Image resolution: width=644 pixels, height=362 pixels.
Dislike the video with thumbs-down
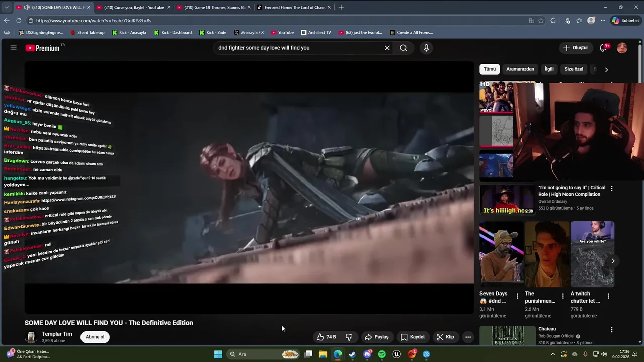click(x=349, y=337)
